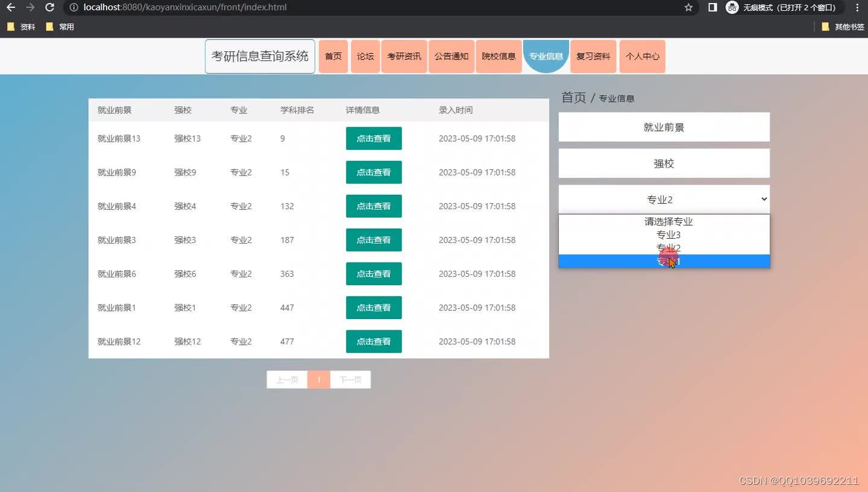Screen dimensions: 868x492
Task: Choose the highlighted 专业1 option
Action: [x=664, y=261]
